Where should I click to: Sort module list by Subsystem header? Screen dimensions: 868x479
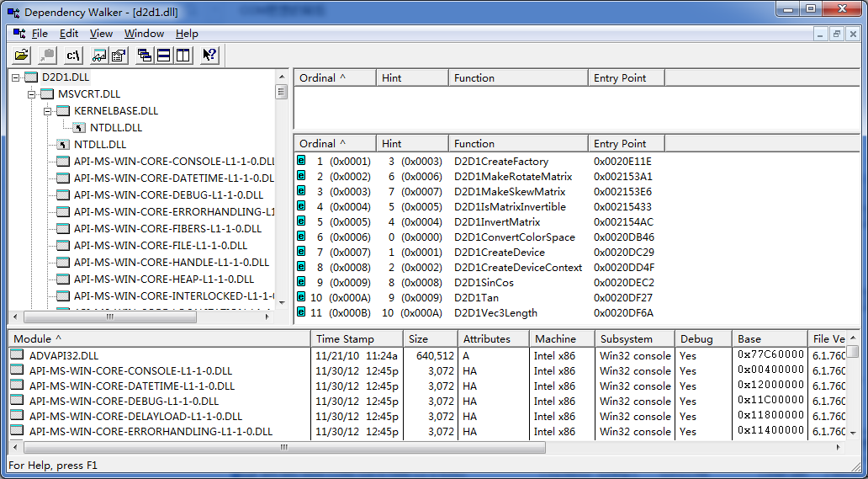634,339
